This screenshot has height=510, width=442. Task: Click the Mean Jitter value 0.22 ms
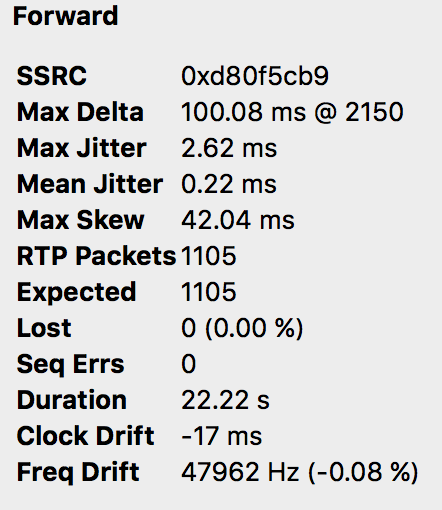(x=229, y=184)
